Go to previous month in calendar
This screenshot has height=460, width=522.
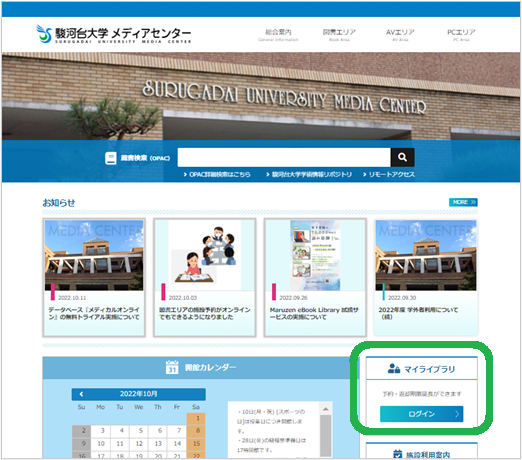(81, 394)
